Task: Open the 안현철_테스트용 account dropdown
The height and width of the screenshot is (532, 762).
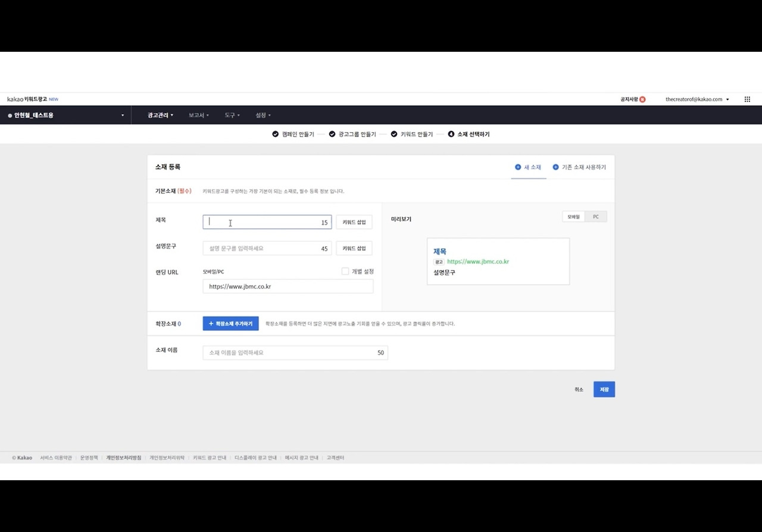Action: 65,115
